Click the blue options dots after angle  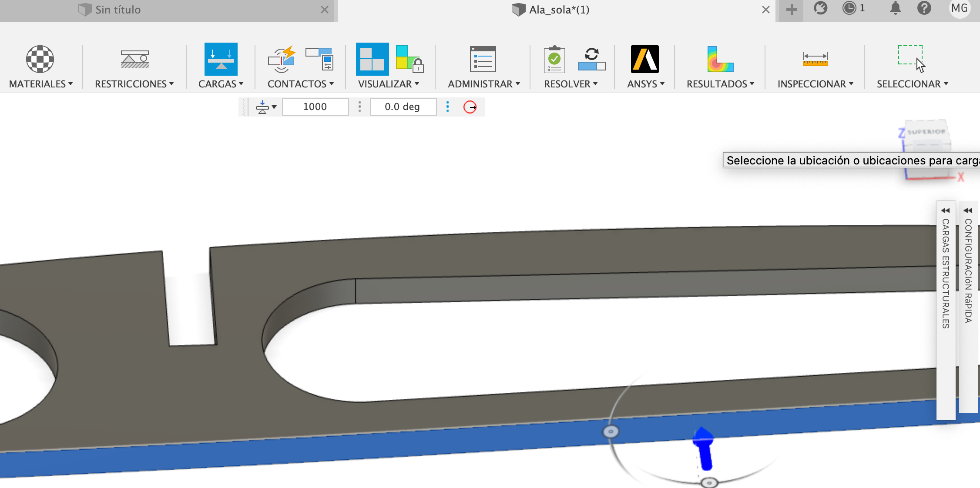coord(448,107)
